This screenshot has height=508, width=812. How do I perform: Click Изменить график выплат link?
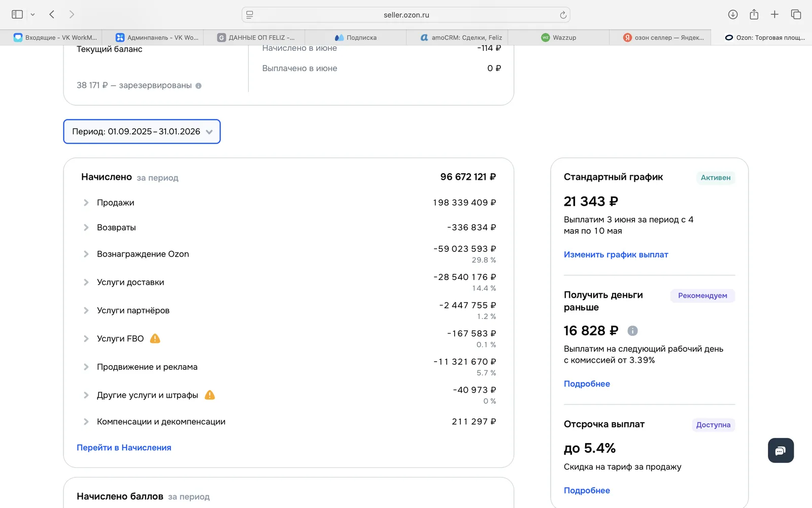pos(616,255)
